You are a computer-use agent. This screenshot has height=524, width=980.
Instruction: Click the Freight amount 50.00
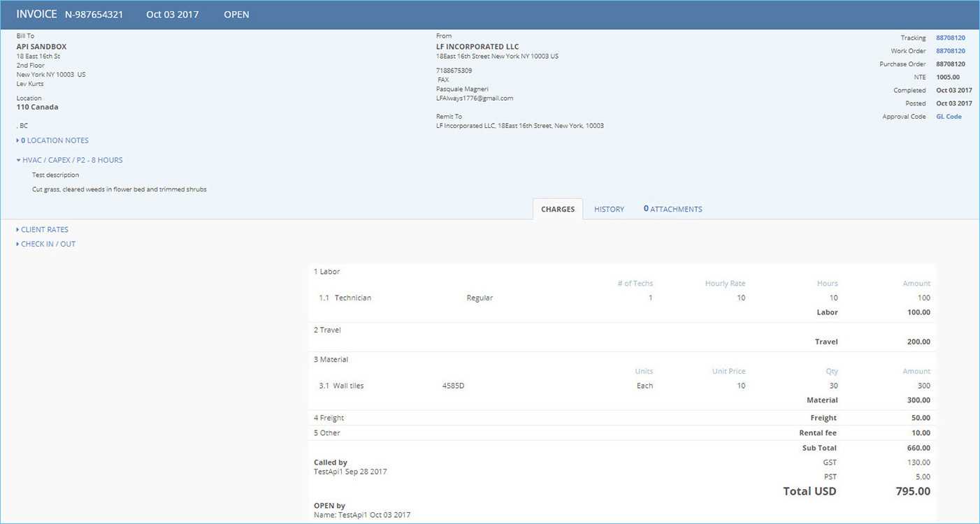point(921,418)
